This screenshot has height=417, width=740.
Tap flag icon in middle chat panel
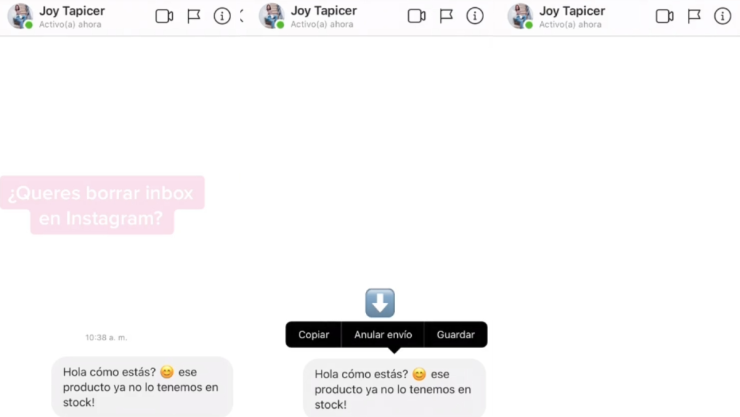point(446,16)
